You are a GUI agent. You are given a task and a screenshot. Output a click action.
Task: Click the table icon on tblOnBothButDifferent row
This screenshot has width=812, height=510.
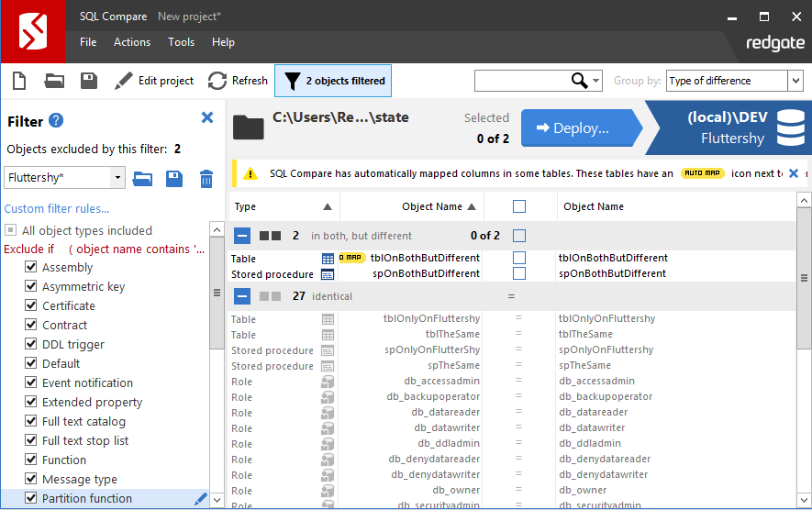(328, 259)
